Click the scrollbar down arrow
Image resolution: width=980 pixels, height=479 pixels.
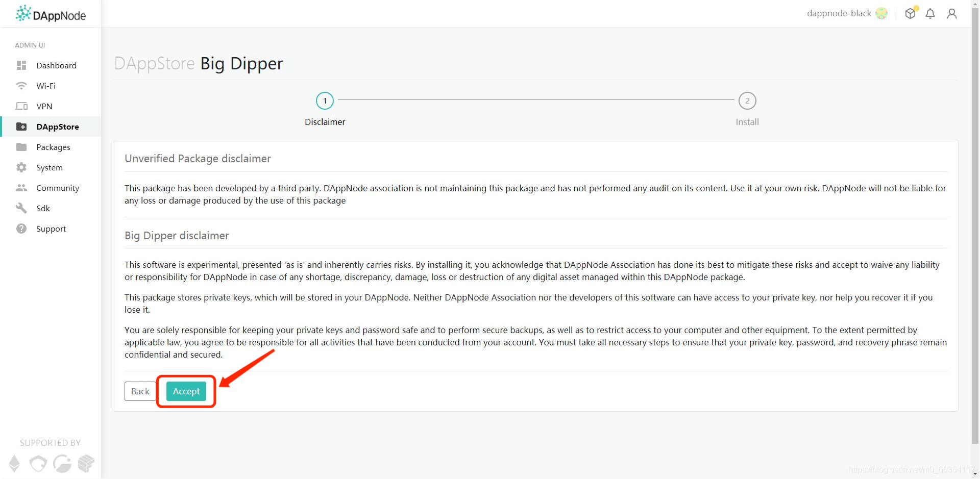tap(975, 474)
